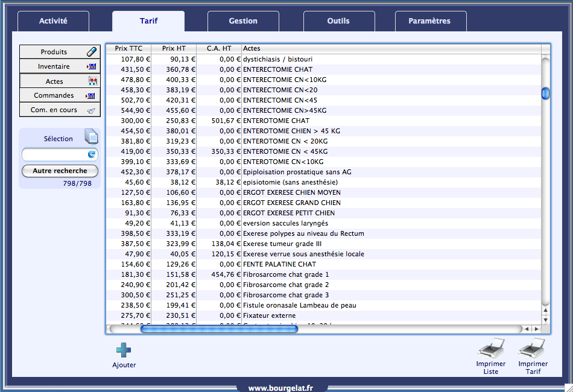
Task: Select row ENTEROTOMIE CN<10KG
Action: coord(323,162)
